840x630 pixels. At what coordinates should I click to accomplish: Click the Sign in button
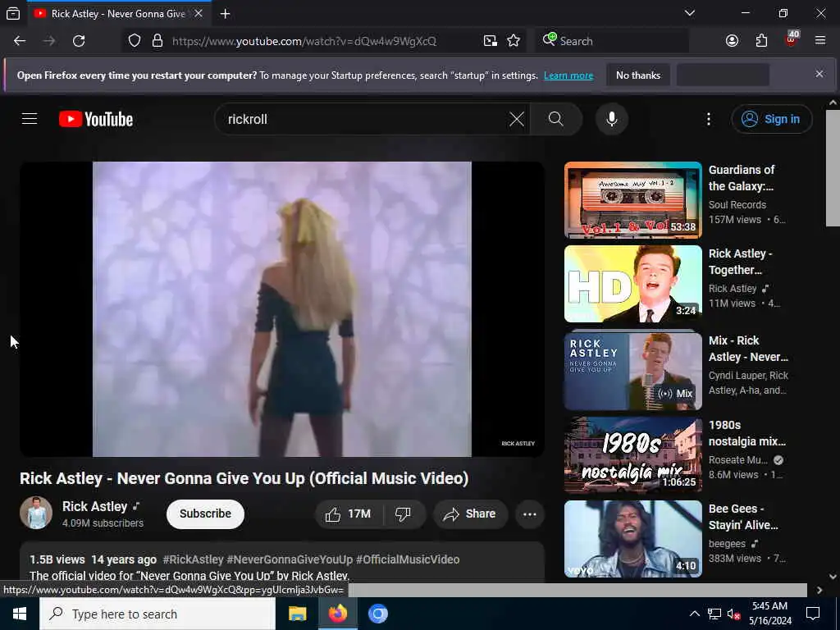point(771,119)
